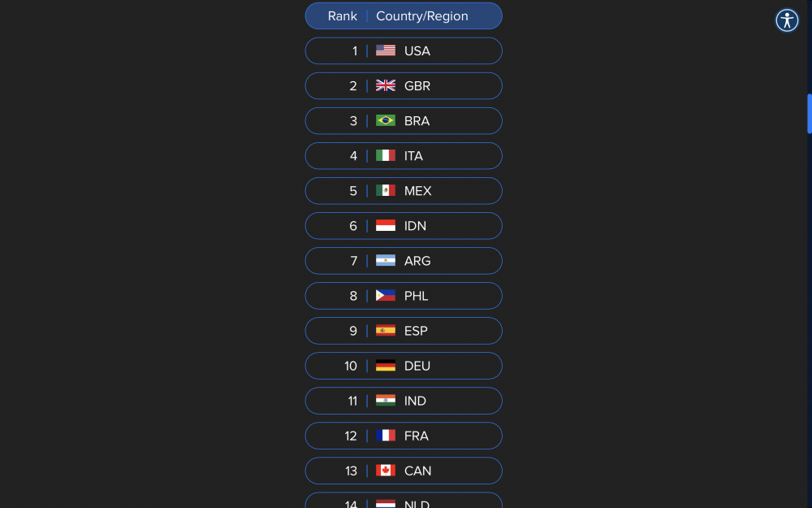Screen dimensions: 812x508
Task: Select the rank 12 FRA row
Action: [x=404, y=436]
